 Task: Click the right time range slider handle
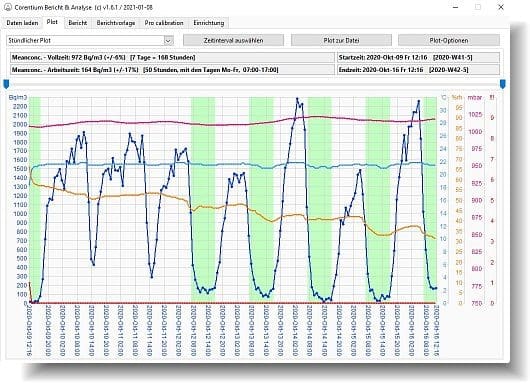503,84
